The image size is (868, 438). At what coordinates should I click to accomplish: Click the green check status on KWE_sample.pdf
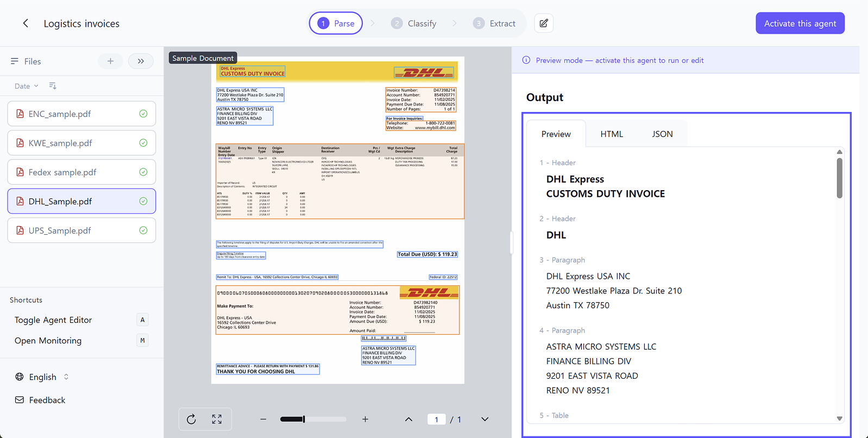(143, 143)
